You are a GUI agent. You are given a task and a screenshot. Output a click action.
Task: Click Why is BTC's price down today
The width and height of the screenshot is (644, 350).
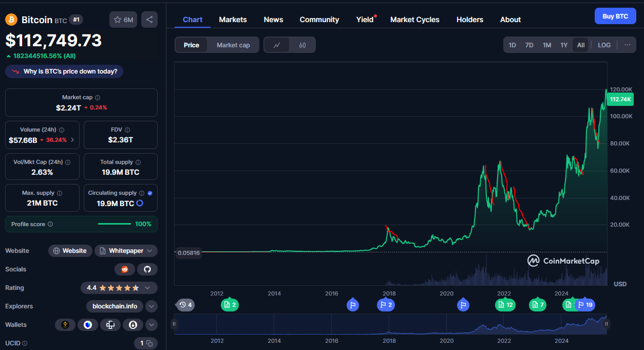(x=64, y=71)
